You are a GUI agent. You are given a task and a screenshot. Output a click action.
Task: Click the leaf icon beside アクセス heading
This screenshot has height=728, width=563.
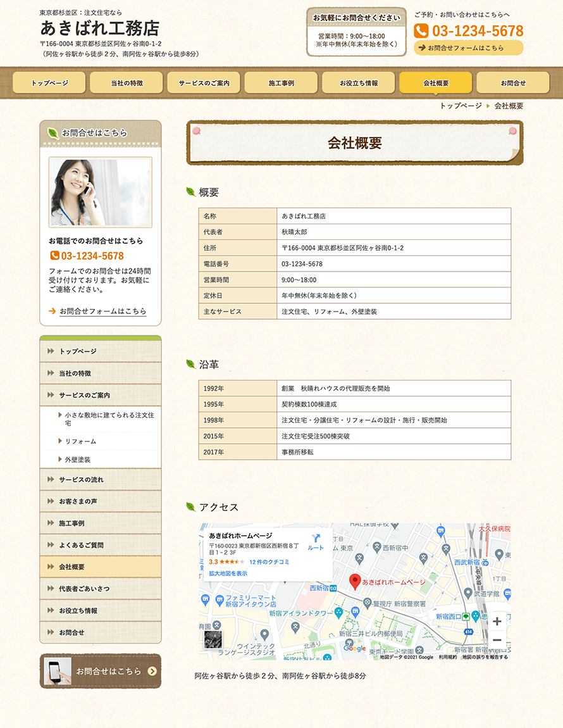coord(191,506)
